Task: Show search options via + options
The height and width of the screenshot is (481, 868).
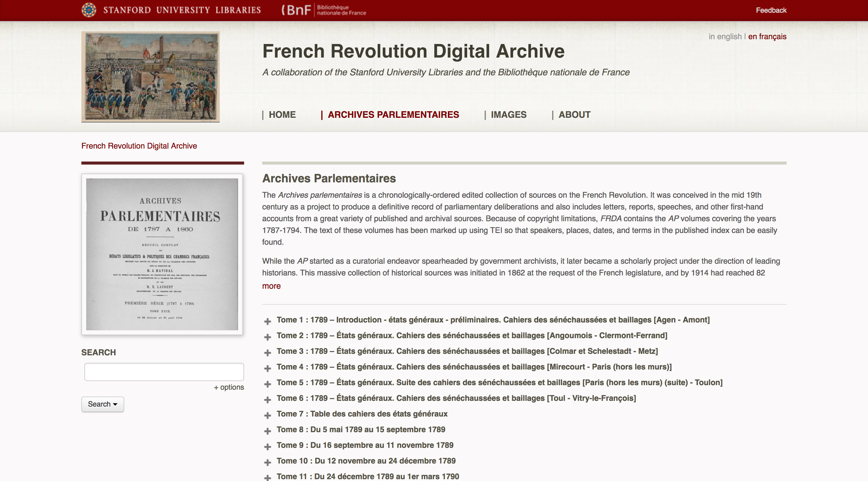Action: (229, 387)
